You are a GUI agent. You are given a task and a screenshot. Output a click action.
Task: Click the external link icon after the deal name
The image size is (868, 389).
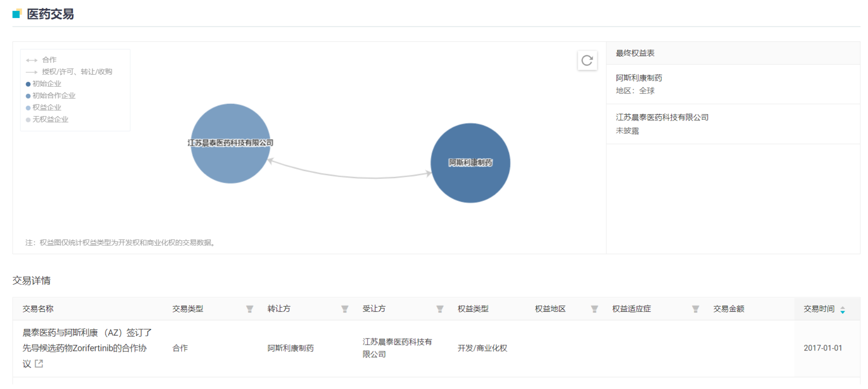tap(39, 364)
